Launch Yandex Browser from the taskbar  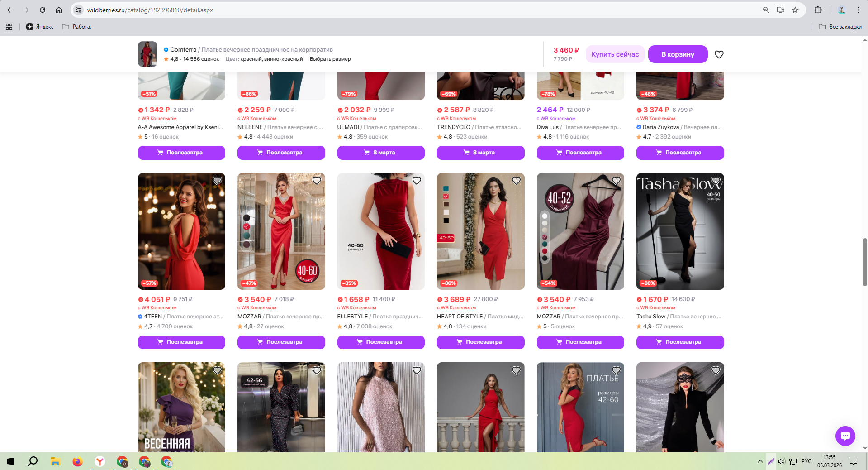[x=100, y=461]
